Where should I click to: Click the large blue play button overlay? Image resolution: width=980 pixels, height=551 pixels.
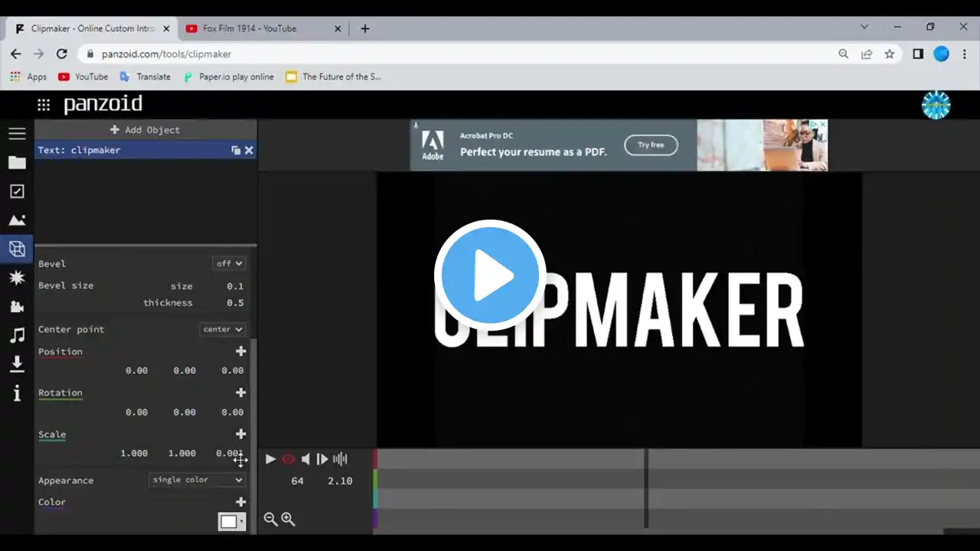[490, 275]
